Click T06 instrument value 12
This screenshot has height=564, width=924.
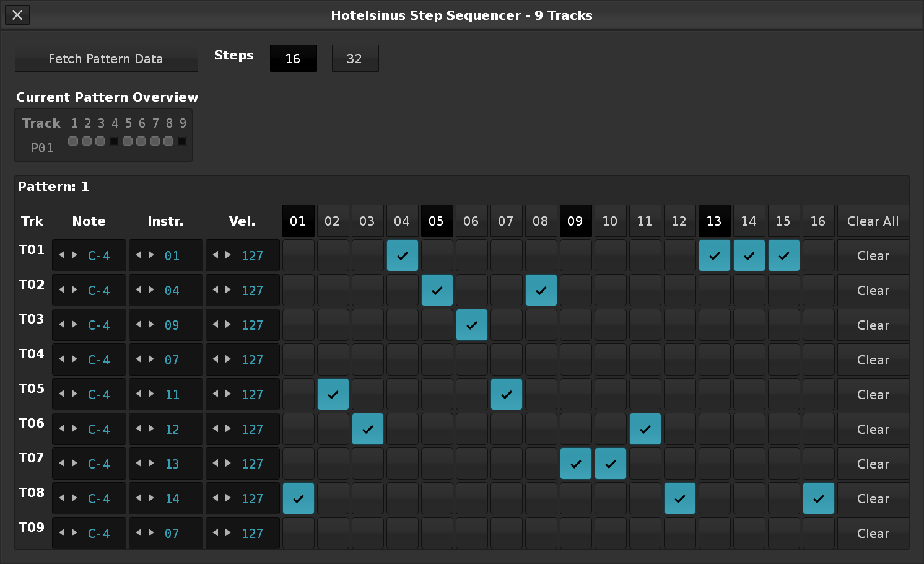point(172,429)
